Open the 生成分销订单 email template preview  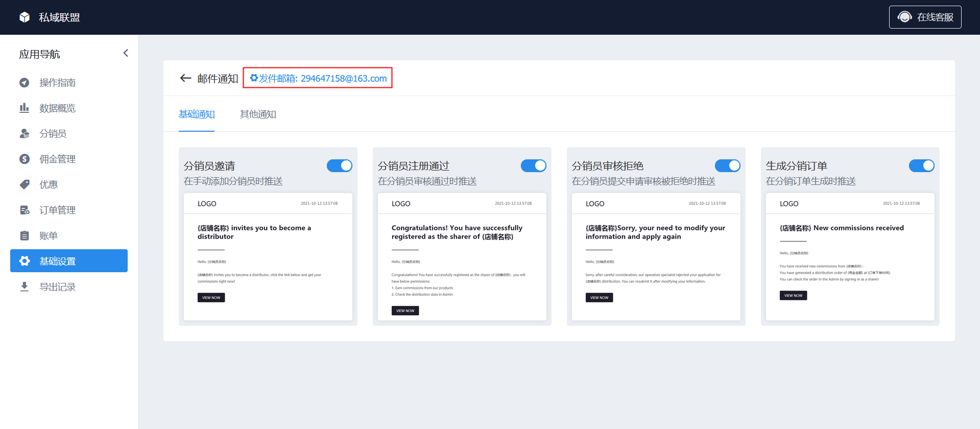(x=850, y=257)
